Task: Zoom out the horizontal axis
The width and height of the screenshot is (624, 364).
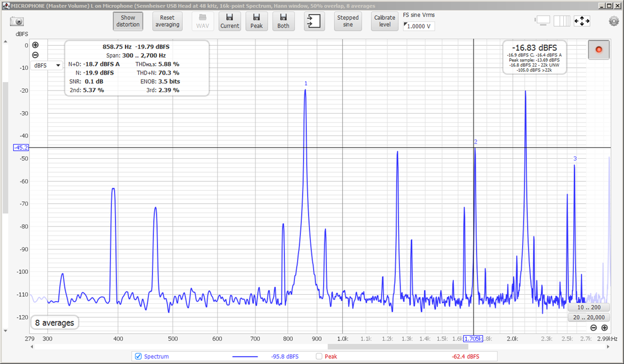Action: (x=594, y=328)
